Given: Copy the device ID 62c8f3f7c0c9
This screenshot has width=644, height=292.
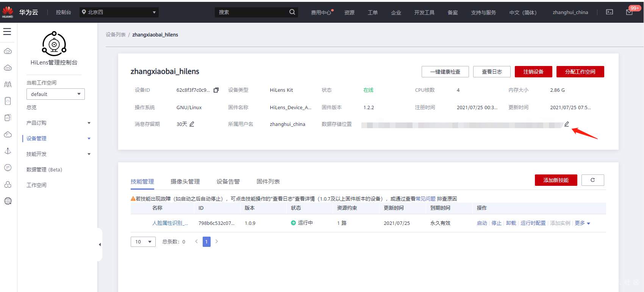Looking at the screenshot, I should tap(216, 90).
